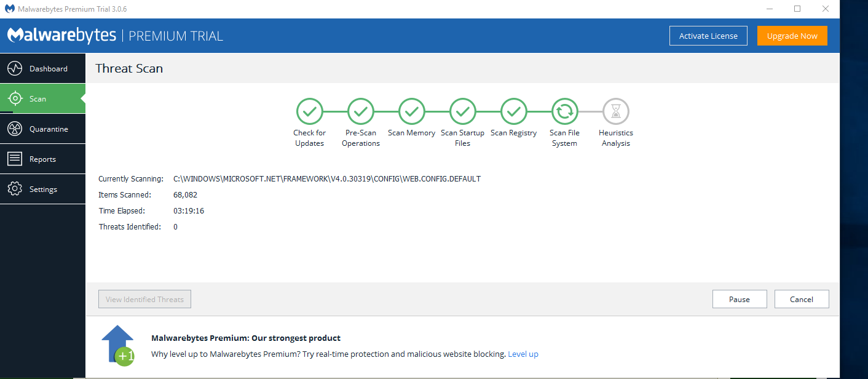Click the Activate License button
The image size is (868, 379).
coord(708,36)
